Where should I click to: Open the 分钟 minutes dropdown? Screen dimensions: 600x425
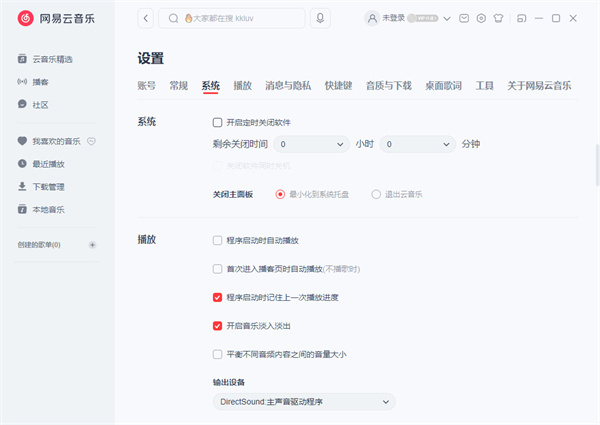click(x=417, y=144)
